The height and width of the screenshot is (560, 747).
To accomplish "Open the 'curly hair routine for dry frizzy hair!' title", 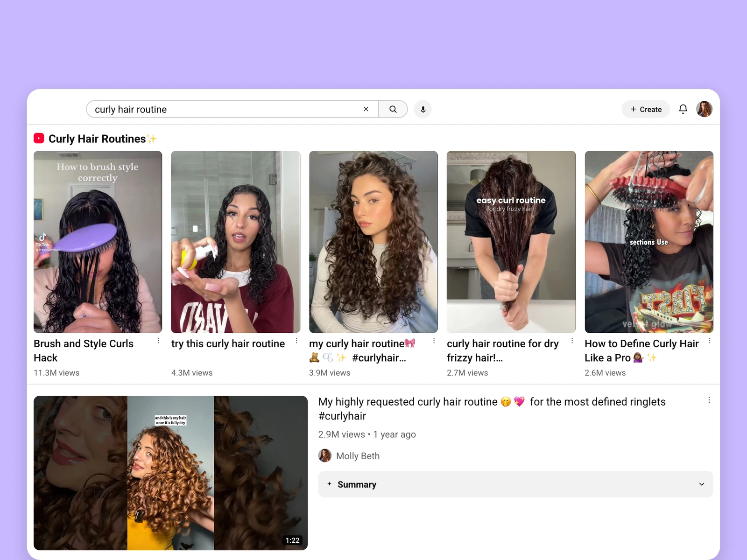I will coord(503,351).
